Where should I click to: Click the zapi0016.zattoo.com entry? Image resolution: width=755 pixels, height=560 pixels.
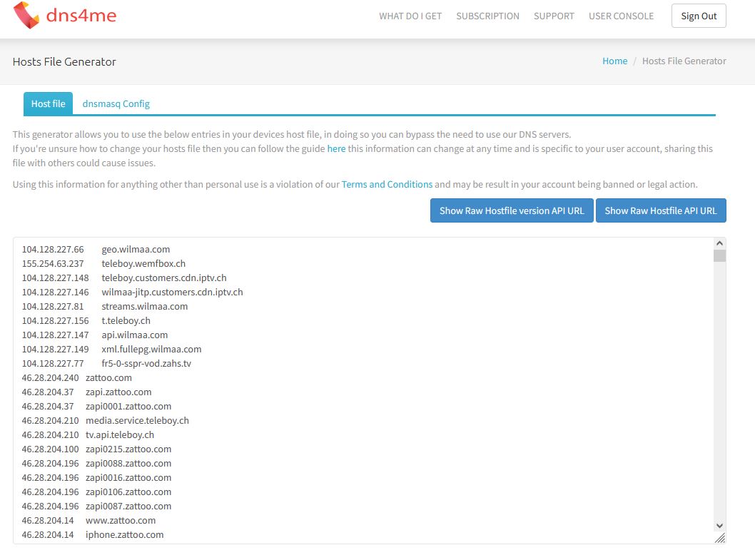128,478
